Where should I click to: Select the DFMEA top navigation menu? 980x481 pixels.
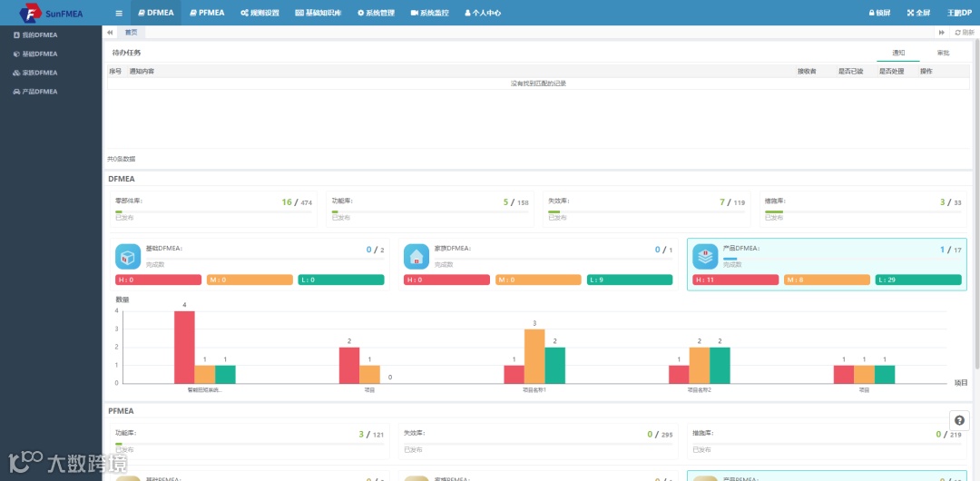[156, 13]
